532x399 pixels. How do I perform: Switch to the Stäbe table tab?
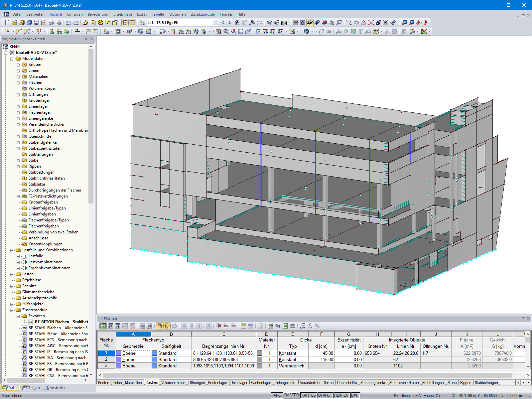click(452, 383)
